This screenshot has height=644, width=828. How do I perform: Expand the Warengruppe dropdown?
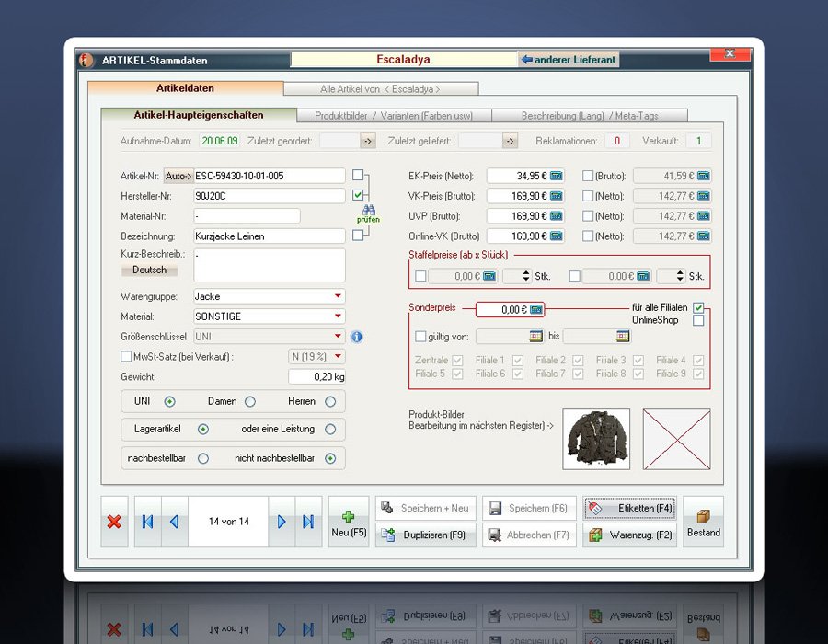338,296
